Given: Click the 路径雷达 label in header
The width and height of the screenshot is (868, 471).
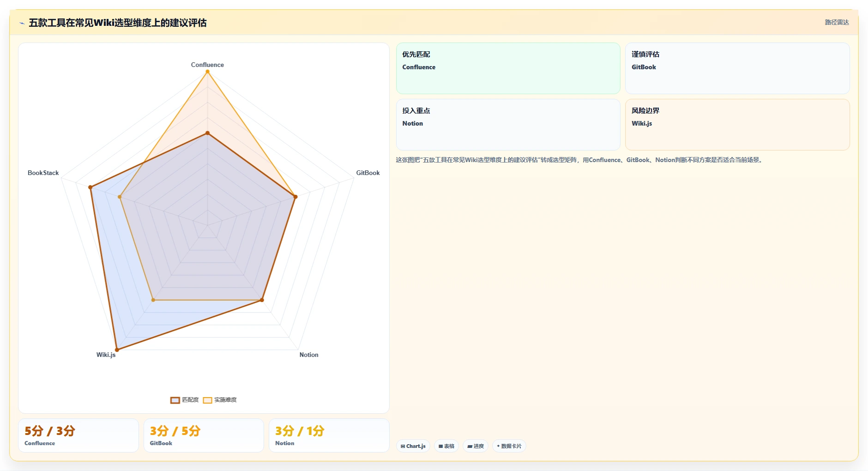Looking at the screenshot, I should pos(837,22).
